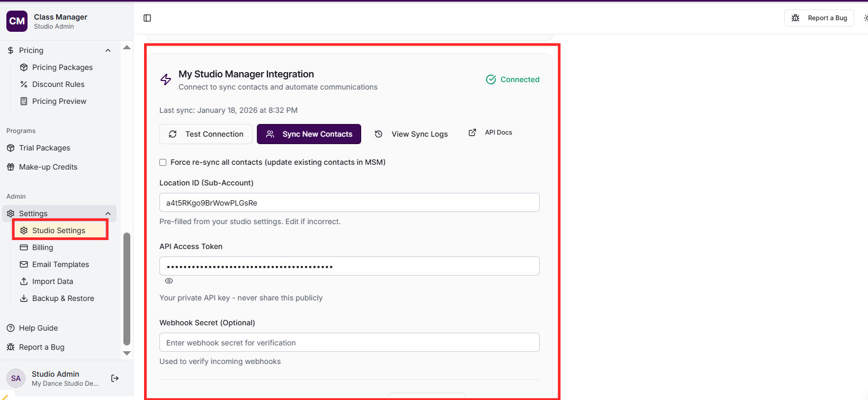The height and width of the screenshot is (400, 868).
Task: Click the Webhook Secret input field
Action: coord(350,342)
